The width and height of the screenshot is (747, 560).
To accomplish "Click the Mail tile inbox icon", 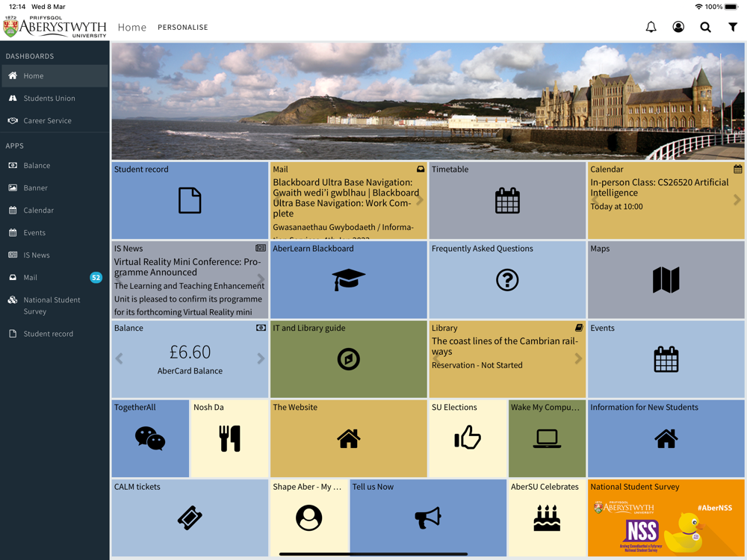I will pyautogui.click(x=421, y=169).
